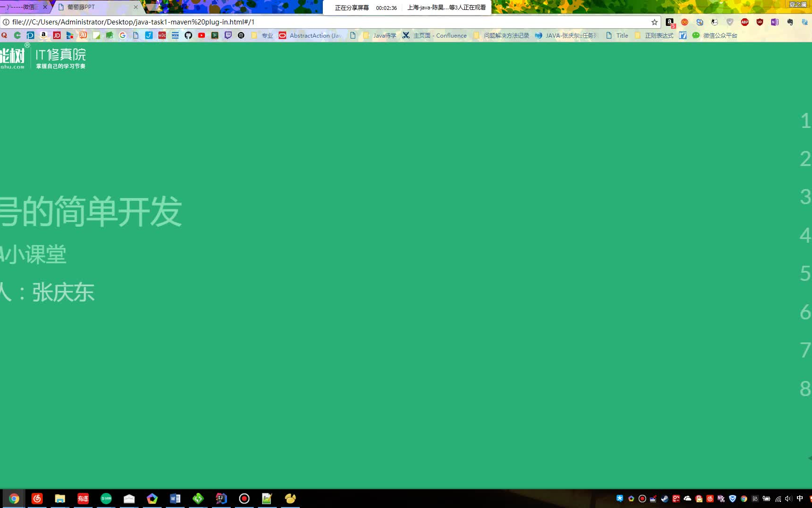Open Chrome from the taskbar
The width and height of the screenshot is (812, 508).
14,499
